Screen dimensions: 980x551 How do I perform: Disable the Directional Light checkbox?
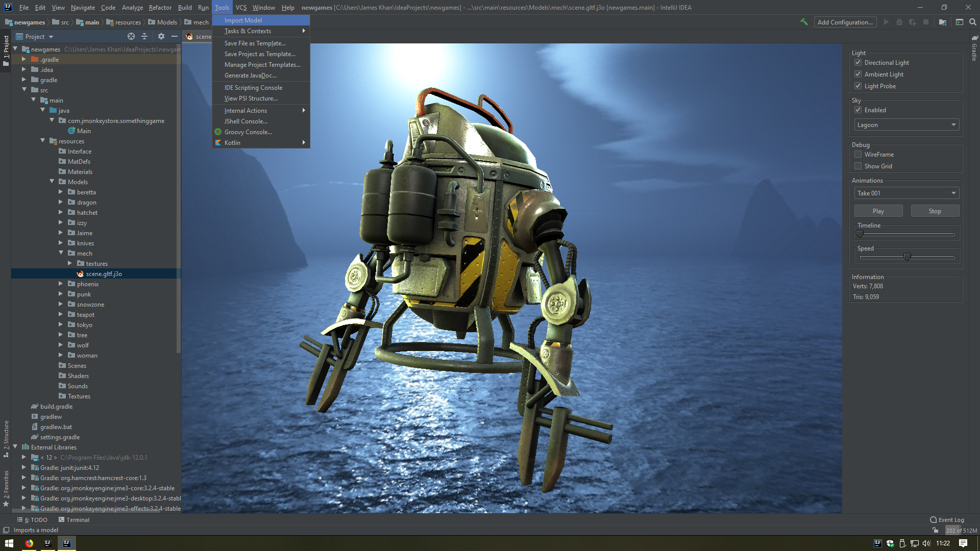point(858,63)
